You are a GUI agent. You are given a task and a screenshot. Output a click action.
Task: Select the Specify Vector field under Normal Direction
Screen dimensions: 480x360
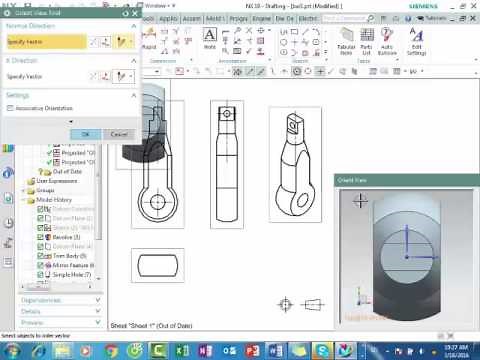click(x=47, y=42)
